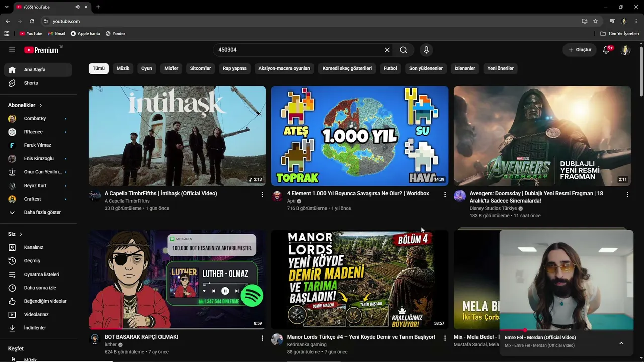
Task: Open Daha sonra izle list
Action: [38, 288]
